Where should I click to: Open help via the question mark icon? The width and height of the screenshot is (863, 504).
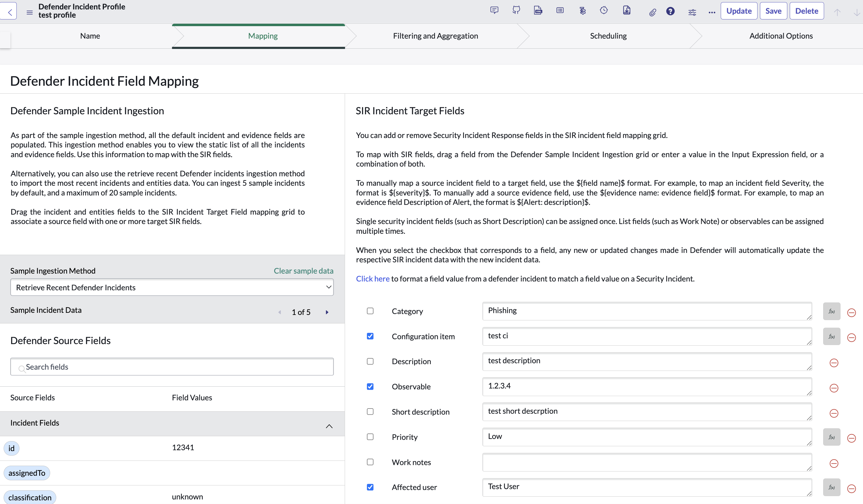point(670,11)
